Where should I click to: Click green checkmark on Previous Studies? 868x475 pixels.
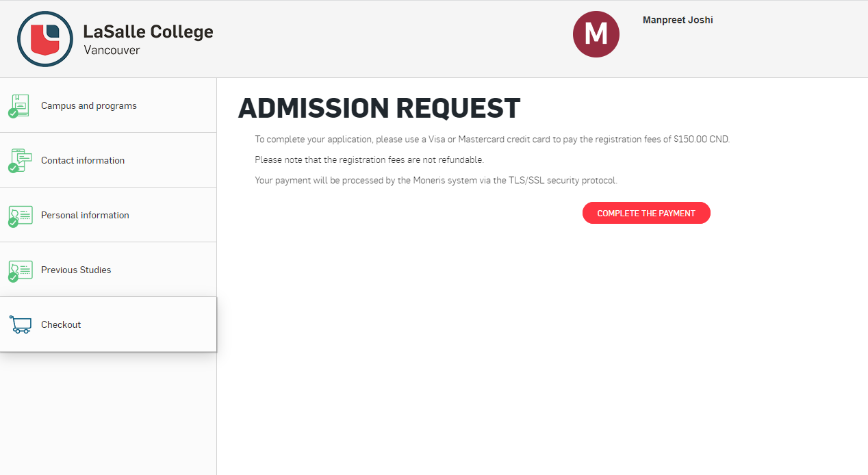click(x=13, y=277)
